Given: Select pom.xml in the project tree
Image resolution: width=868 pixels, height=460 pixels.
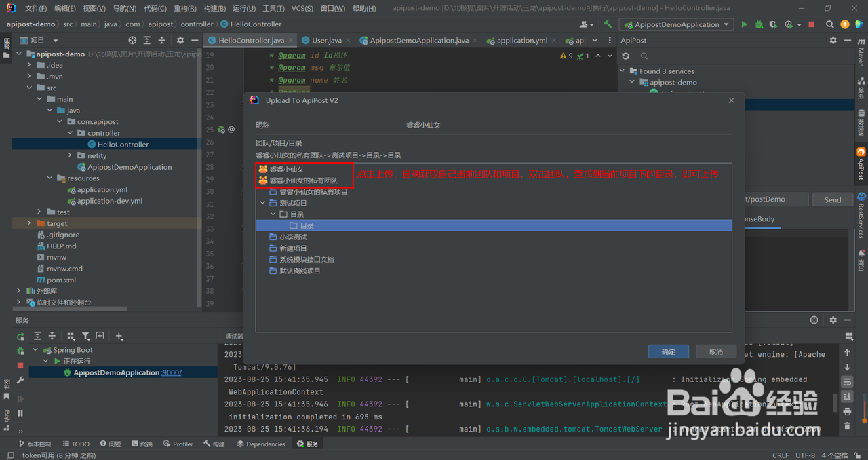Looking at the screenshot, I should click(61, 280).
